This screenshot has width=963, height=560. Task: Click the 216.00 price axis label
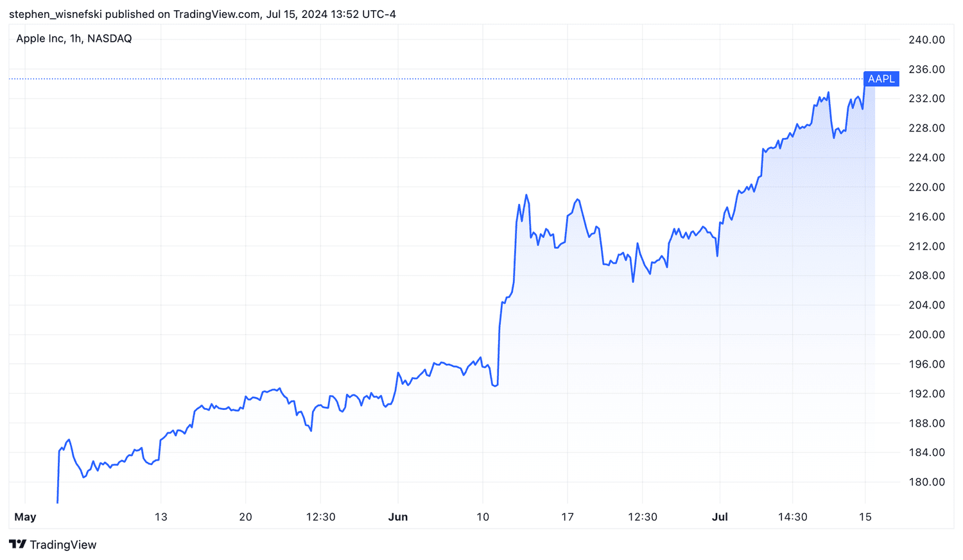[926, 217]
